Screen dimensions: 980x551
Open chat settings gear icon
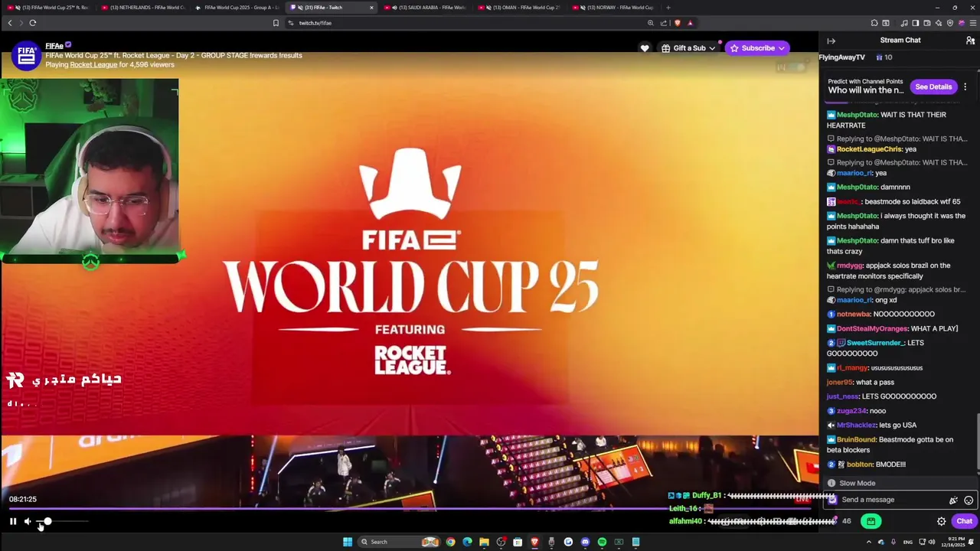pos(942,521)
